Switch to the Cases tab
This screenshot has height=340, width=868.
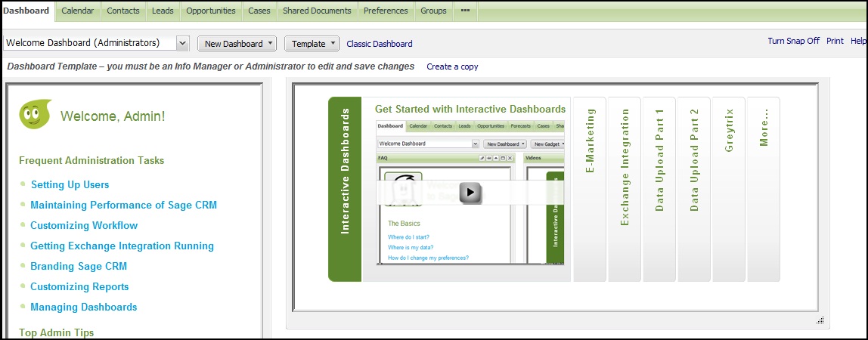(x=259, y=11)
